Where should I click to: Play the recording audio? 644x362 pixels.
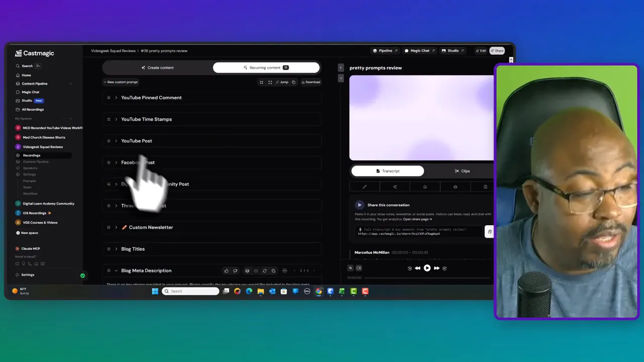(x=427, y=268)
